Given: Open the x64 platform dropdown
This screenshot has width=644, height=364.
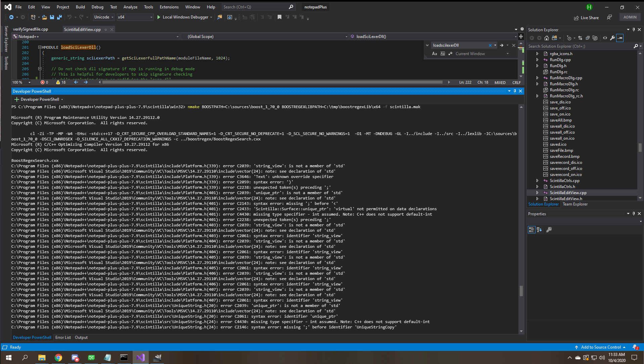Looking at the screenshot, I should tap(135, 17).
